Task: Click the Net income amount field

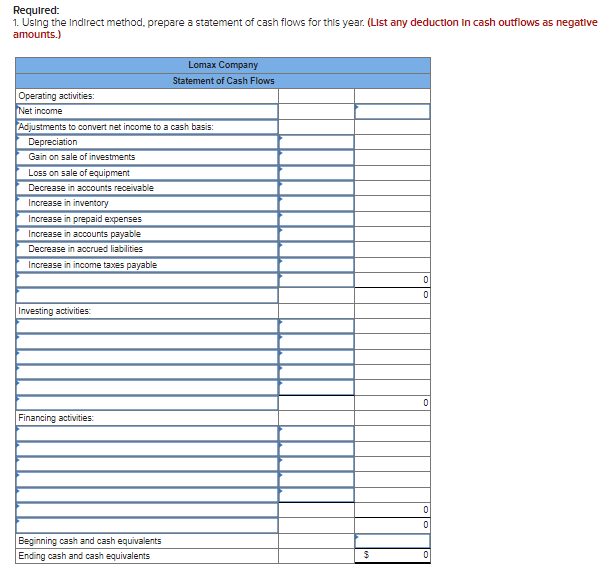Action: point(392,111)
